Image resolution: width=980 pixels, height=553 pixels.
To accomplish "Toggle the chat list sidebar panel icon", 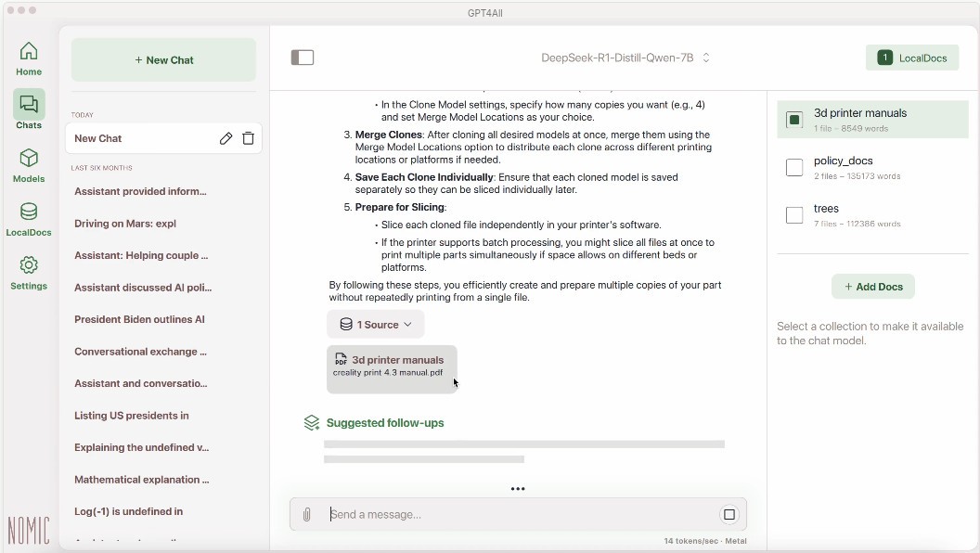I will (x=303, y=58).
